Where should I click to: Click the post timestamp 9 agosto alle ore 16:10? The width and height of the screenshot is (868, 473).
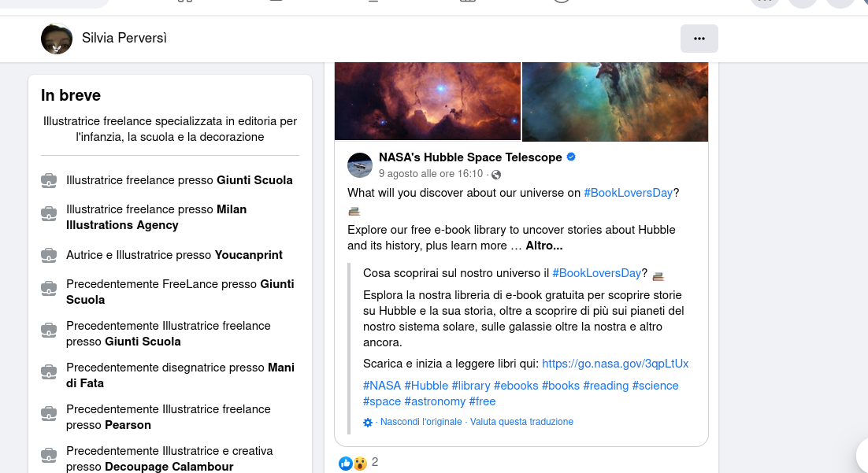point(430,174)
